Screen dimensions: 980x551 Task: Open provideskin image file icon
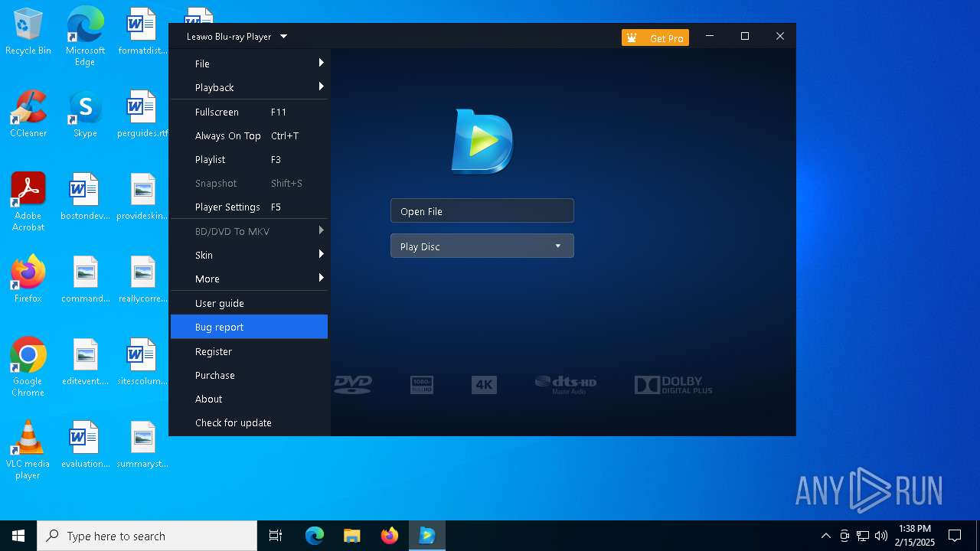pos(142,197)
